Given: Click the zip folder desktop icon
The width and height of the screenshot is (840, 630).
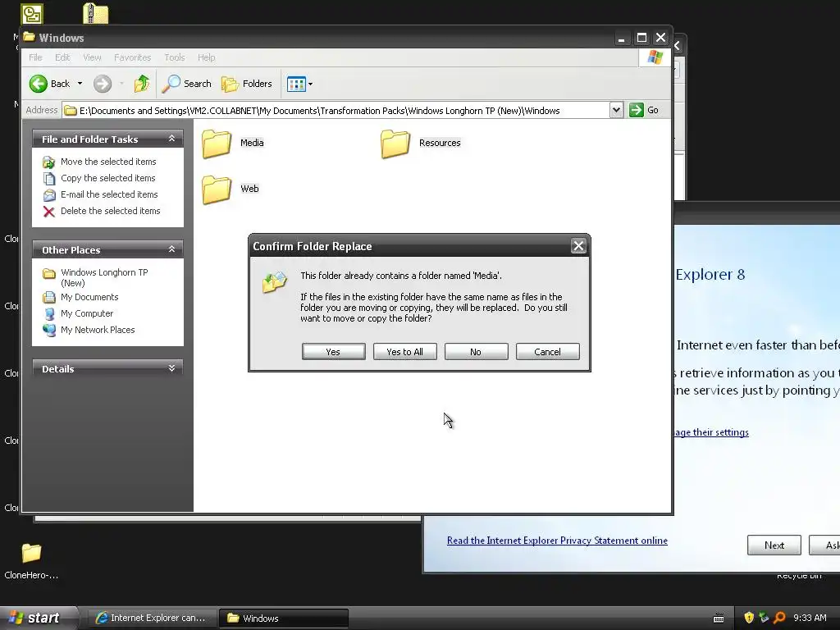Looking at the screenshot, I should click(x=96, y=13).
